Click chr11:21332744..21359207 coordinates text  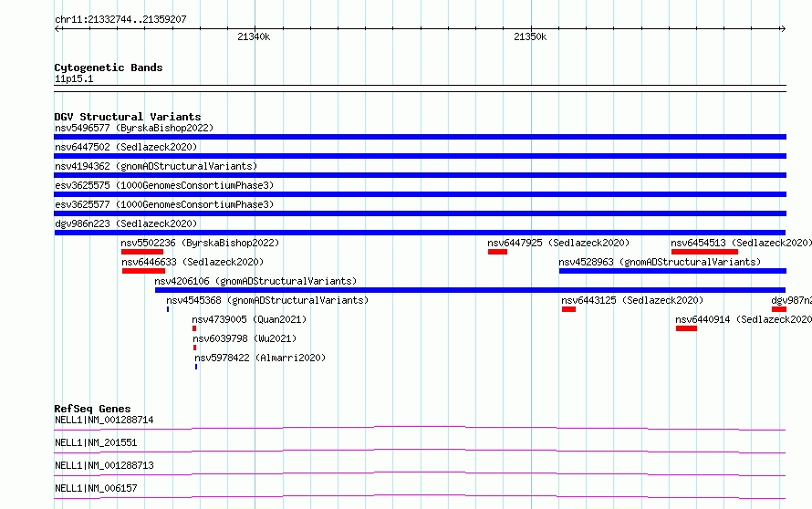click(120, 19)
